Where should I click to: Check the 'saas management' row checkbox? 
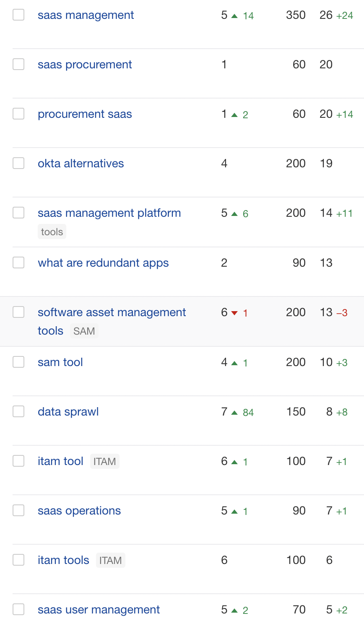click(18, 15)
